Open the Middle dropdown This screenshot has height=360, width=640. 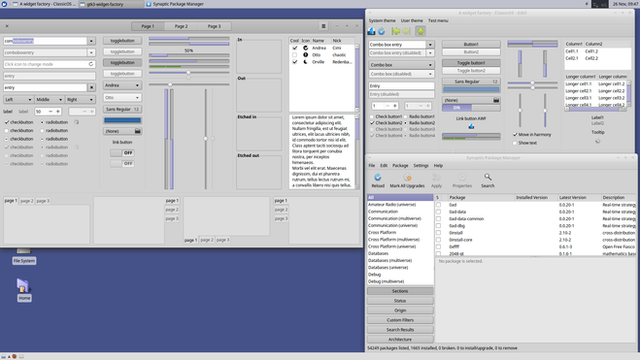point(49,99)
